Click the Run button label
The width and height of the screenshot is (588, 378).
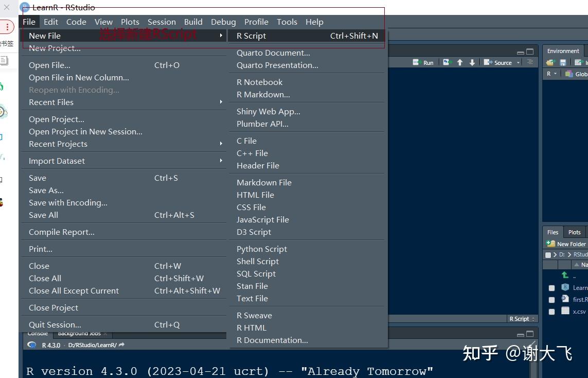(x=428, y=63)
